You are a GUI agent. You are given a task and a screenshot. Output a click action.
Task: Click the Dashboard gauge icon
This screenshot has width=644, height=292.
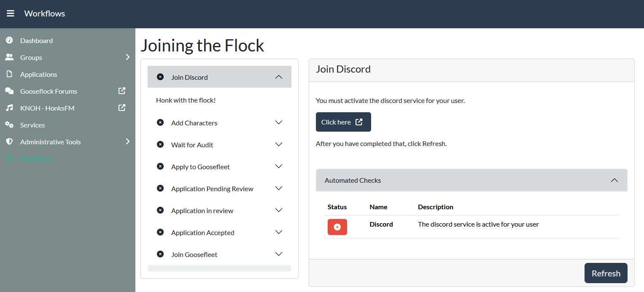tap(9, 41)
